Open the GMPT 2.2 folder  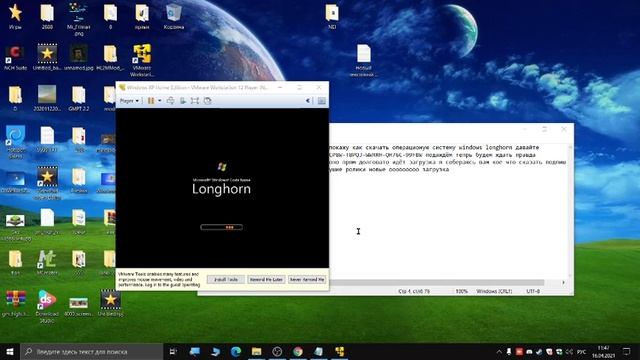point(79,99)
